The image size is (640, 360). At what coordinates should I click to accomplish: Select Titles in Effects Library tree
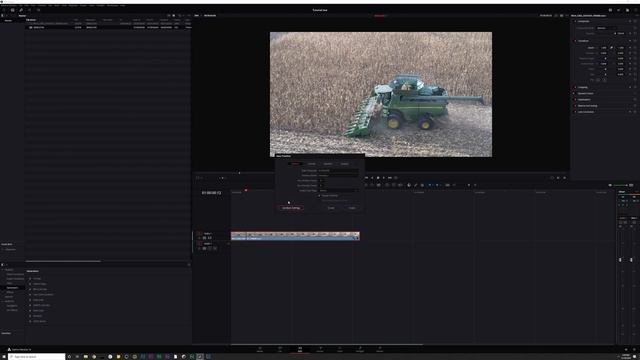coord(9,283)
